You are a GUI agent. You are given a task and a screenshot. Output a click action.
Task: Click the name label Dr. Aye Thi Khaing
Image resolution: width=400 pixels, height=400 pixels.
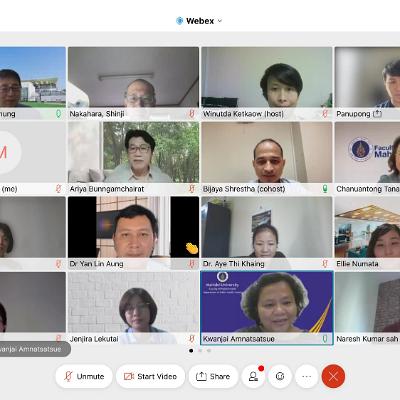click(234, 264)
